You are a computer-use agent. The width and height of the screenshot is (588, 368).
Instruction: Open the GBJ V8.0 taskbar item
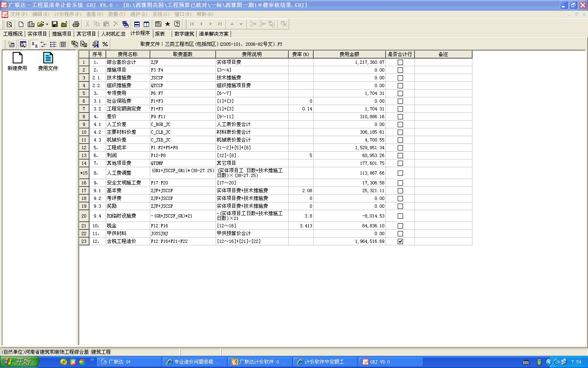click(x=391, y=362)
